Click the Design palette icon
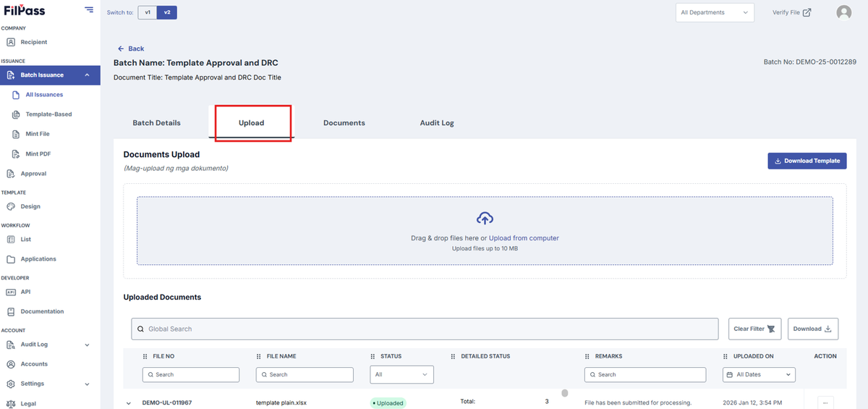 (x=11, y=206)
